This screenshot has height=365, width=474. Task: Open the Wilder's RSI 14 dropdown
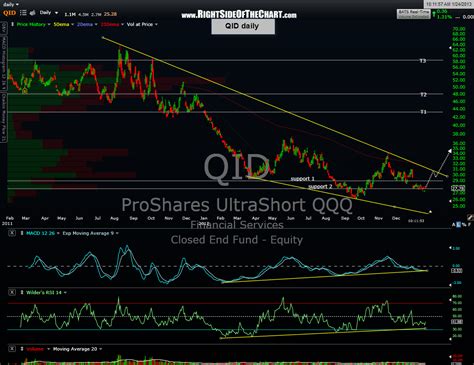[x=46, y=292]
